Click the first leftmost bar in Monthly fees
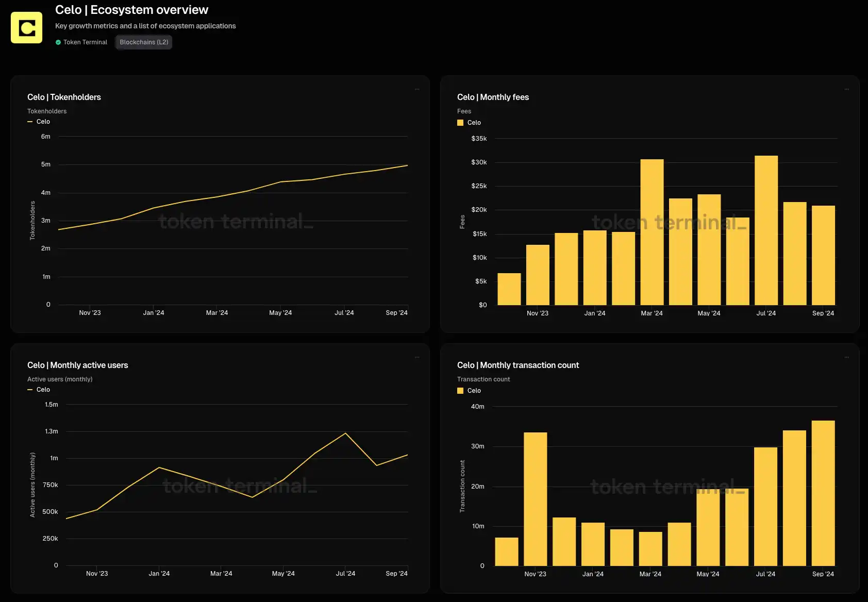This screenshot has height=602, width=868. [509, 289]
